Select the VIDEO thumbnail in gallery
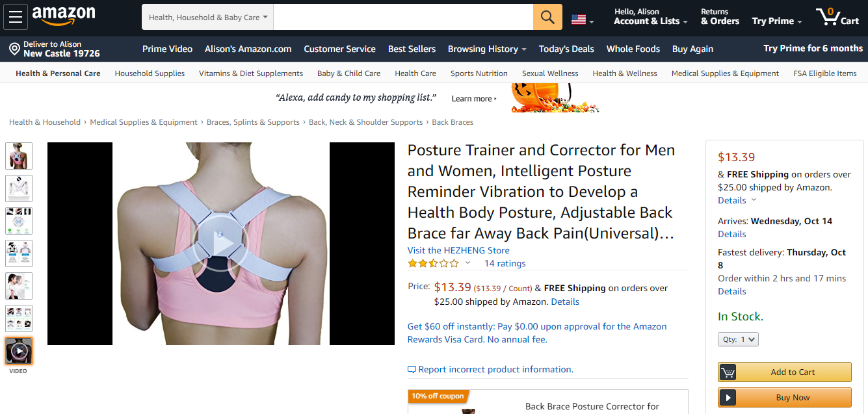The image size is (868, 414). (x=19, y=351)
